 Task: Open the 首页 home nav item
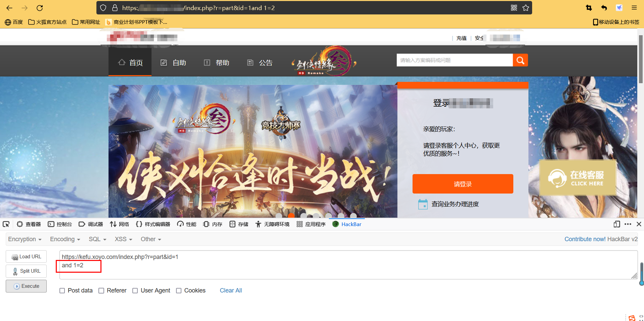click(130, 62)
